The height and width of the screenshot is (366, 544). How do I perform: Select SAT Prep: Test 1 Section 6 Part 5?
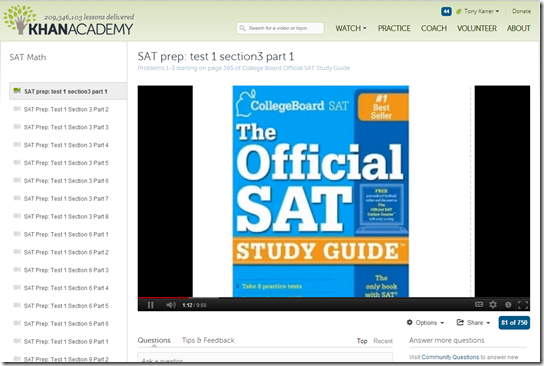click(66, 306)
